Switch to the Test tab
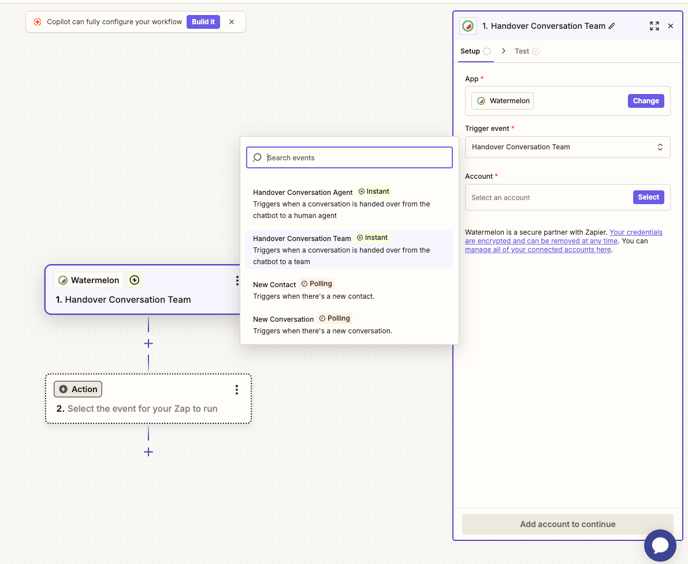Screen dimensions: 688x564 (x=522, y=51)
